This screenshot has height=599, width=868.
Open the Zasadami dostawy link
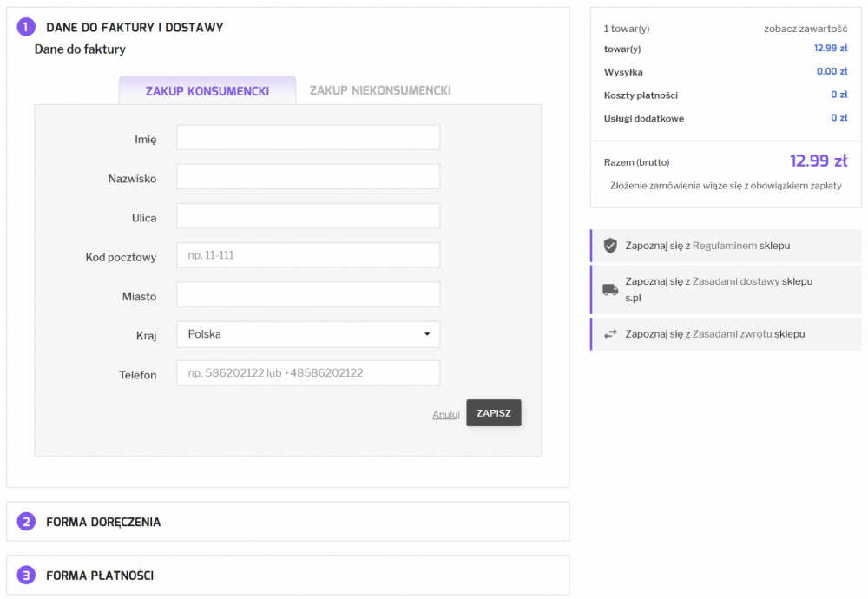736,281
